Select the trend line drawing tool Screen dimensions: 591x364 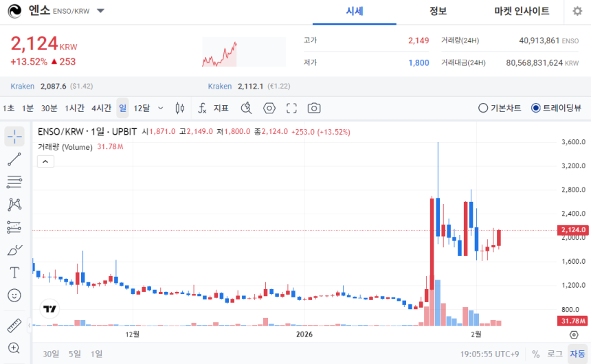(x=14, y=159)
